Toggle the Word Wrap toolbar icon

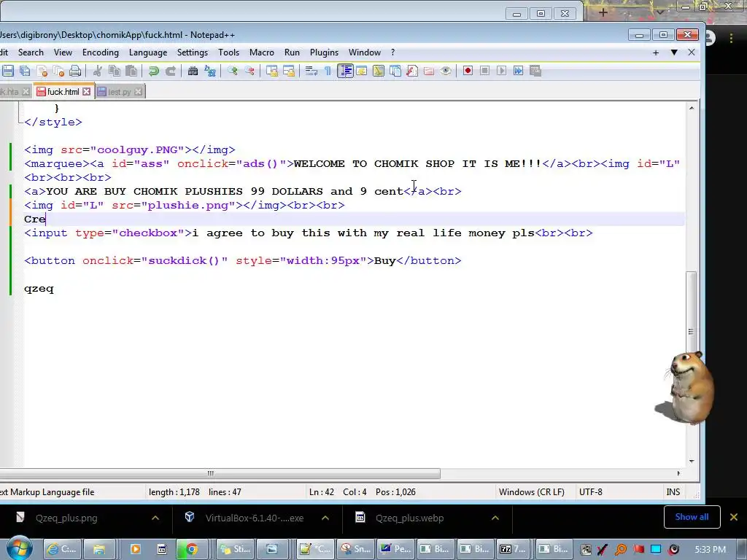pos(311,71)
